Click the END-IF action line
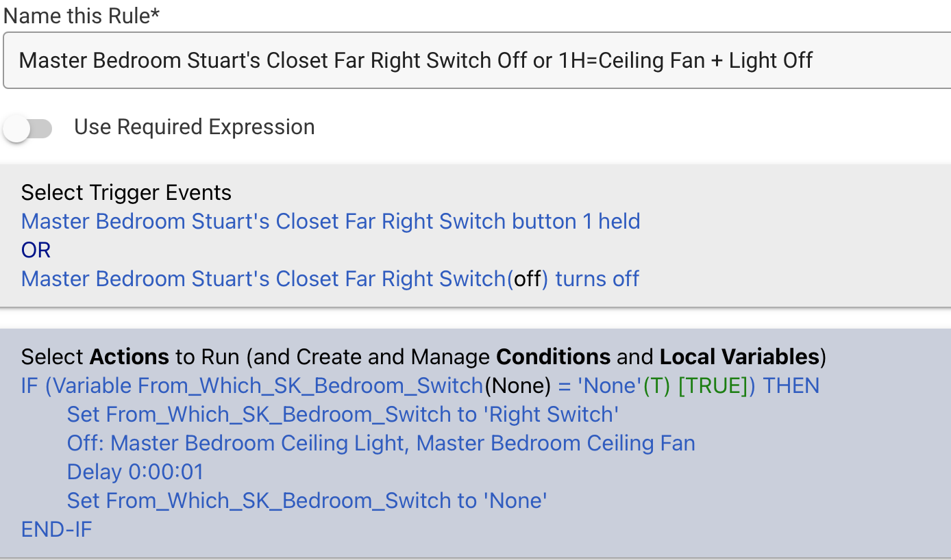This screenshot has height=560, width=951. [56, 529]
